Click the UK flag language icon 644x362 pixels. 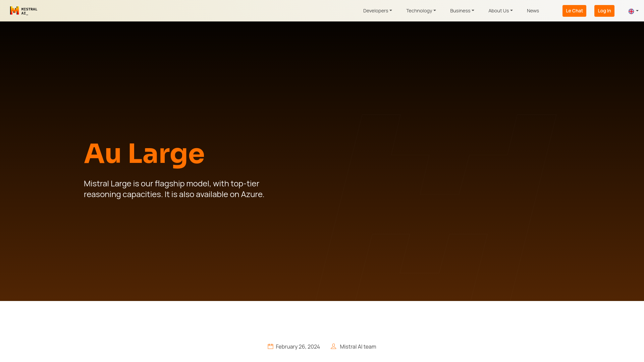pos(631,11)
